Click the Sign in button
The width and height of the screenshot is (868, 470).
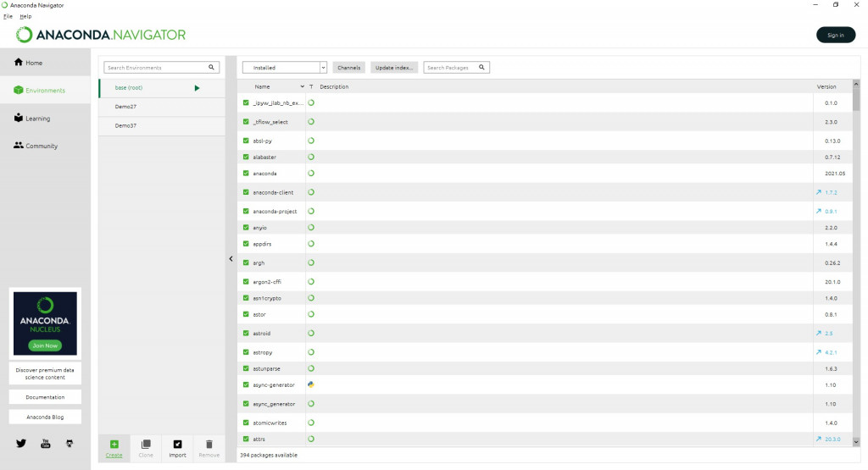click(835, 35)
